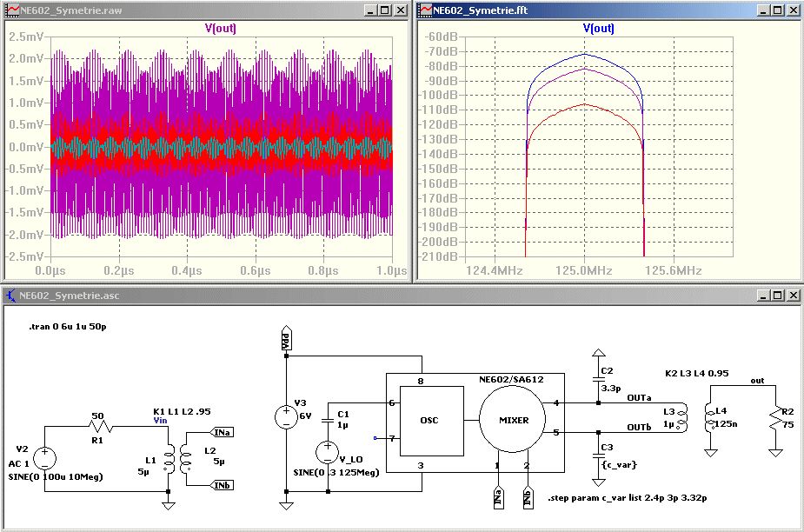
Task: Activate the NE602_Symetrie.raw window title bar
Action: point(174,10)
